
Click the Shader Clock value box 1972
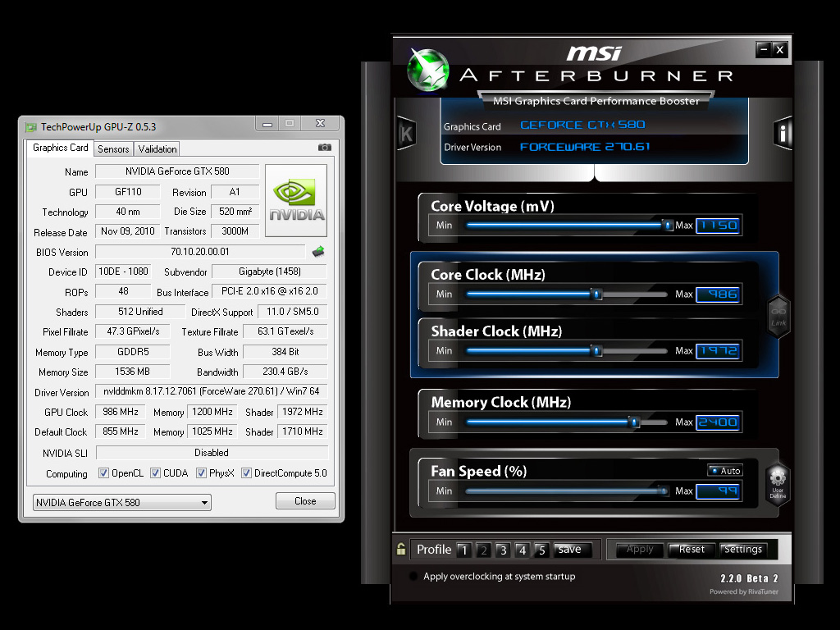[x=718, y=351]
